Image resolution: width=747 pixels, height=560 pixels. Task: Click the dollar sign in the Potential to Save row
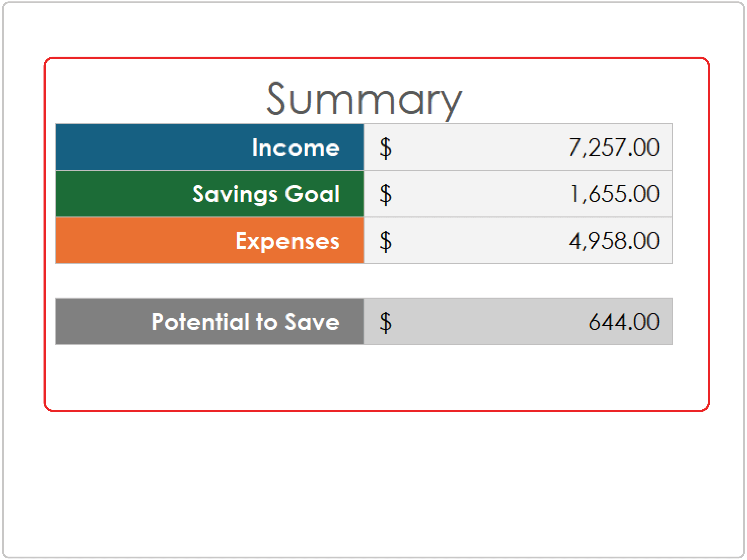385,322
